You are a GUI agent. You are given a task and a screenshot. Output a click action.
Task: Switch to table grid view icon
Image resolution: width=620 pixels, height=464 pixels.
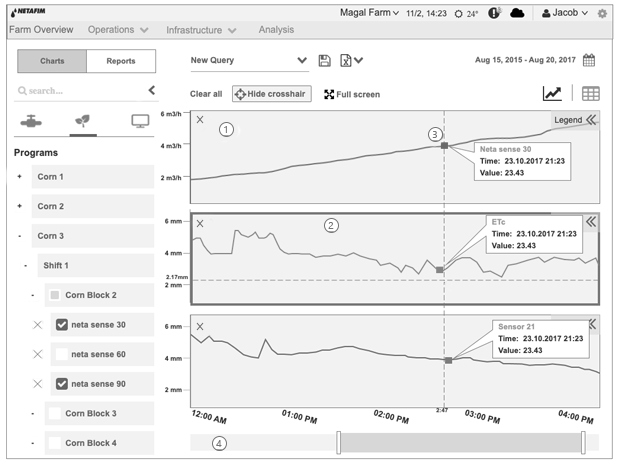point(591,94)
